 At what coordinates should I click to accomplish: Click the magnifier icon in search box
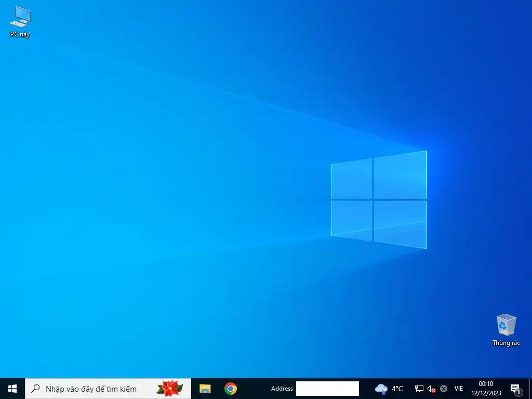point(35,389)
